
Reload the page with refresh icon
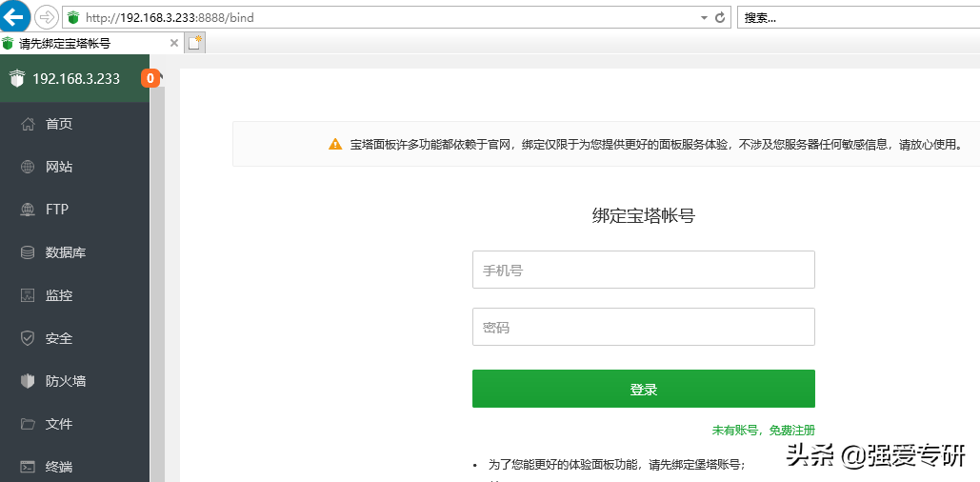(719, 17)
